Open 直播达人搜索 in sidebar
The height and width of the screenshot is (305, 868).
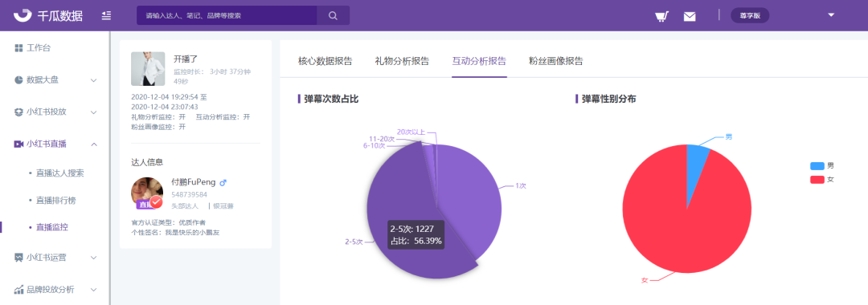point(59,173)
